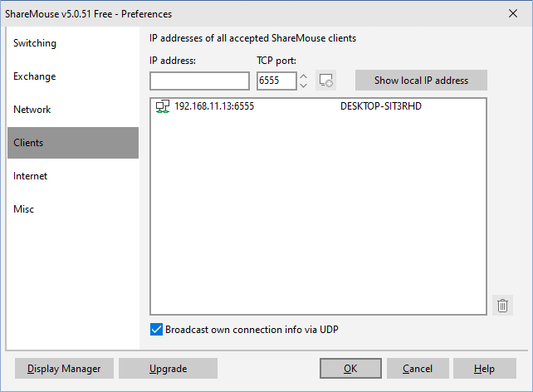Click the Upgrade button
The width and height of the screenshot is (533, 392).
[168, 368]
